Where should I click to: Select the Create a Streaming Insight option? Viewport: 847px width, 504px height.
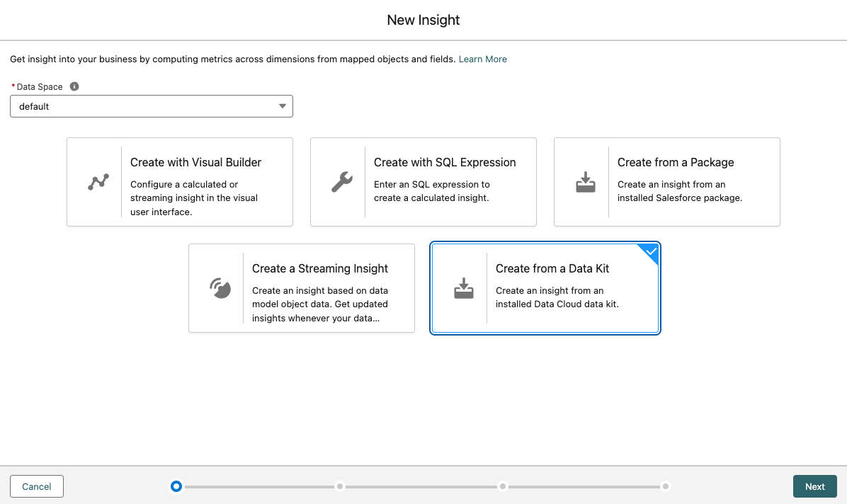(x=302, y=288)
